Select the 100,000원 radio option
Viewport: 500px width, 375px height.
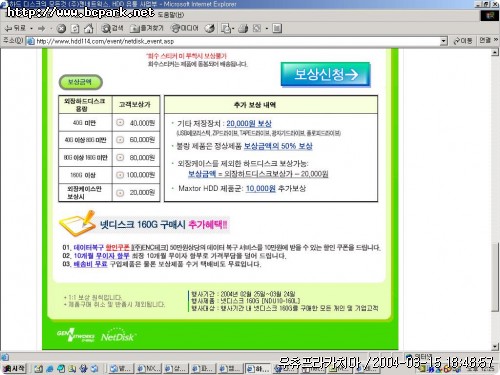coord(120,175)
